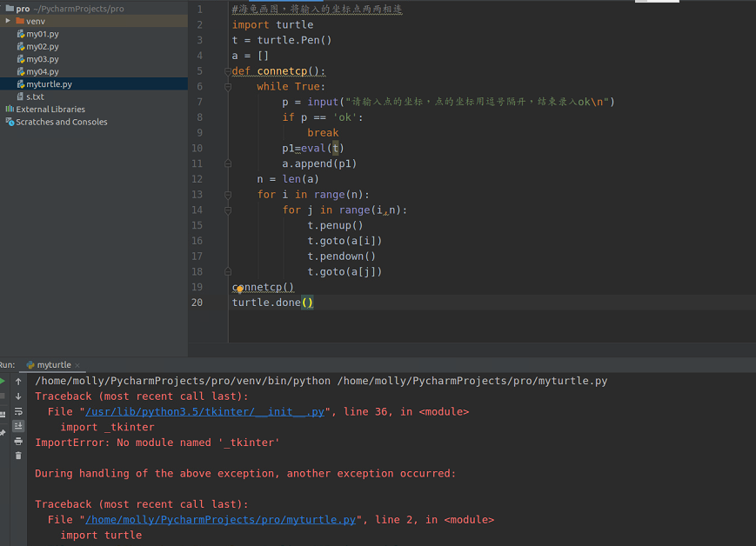The image size is (756, 546).
Task: Click 'turtle.done()' on line 20
Action: pyautogui.click(x=272, y=303)
